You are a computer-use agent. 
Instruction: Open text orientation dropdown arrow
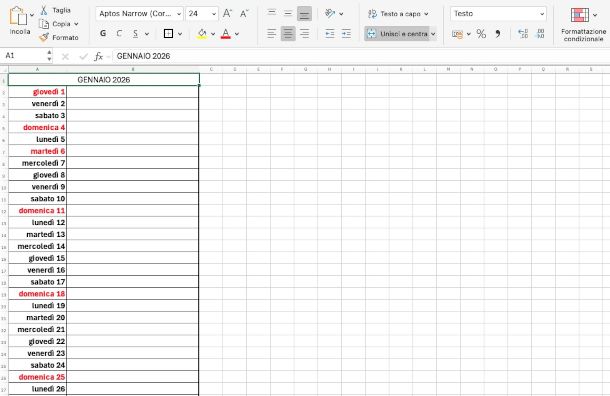tap(341, 14)
